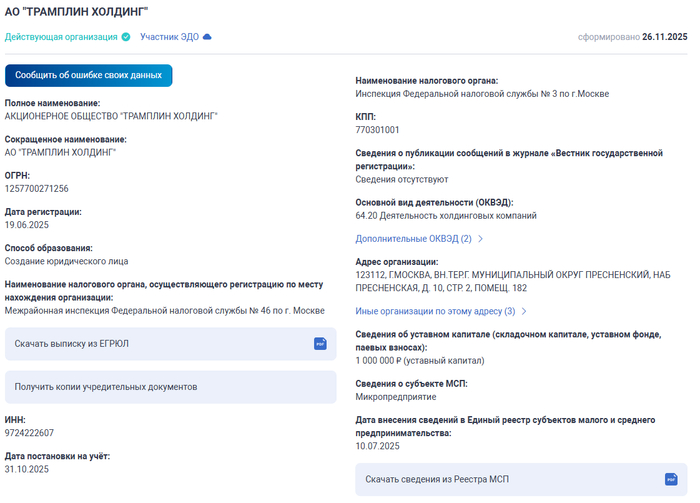Viewport: 700px width, 503px height.
Task: Click the Действующая организация status label
Action: click(x=61, y=37)
